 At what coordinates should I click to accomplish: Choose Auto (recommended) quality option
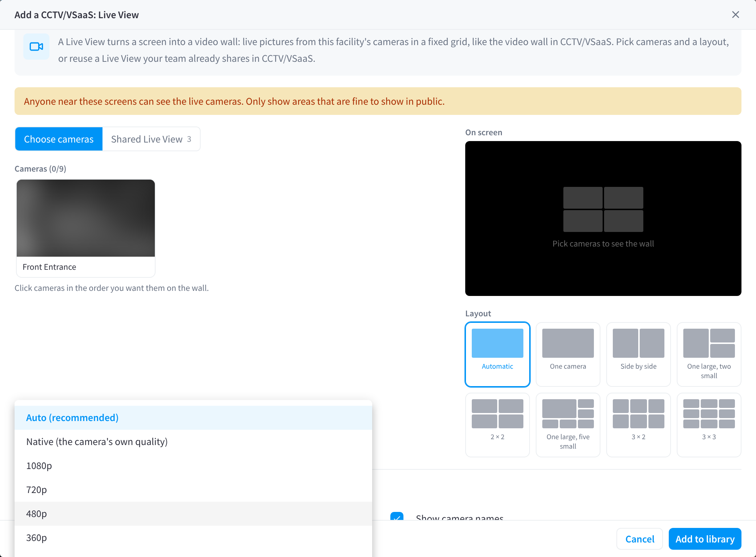tap(193, 418)
